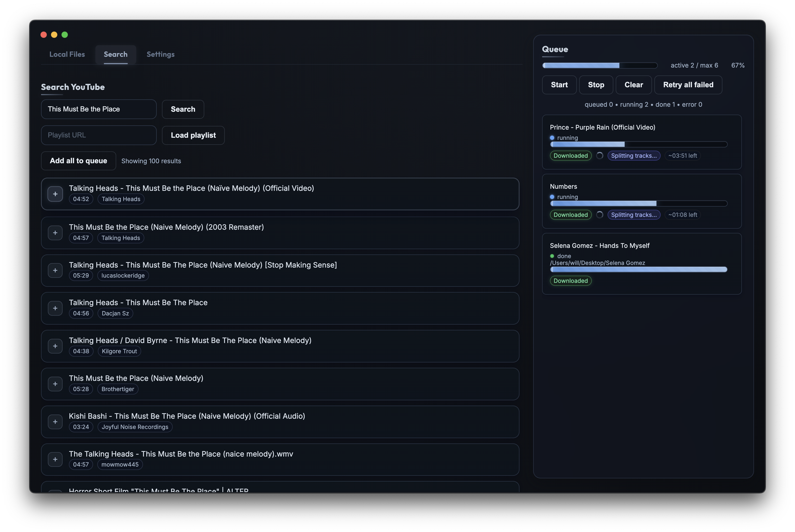
Task: Click the Downloaded badge on Selena Gomez item
Action: point(570,281)
